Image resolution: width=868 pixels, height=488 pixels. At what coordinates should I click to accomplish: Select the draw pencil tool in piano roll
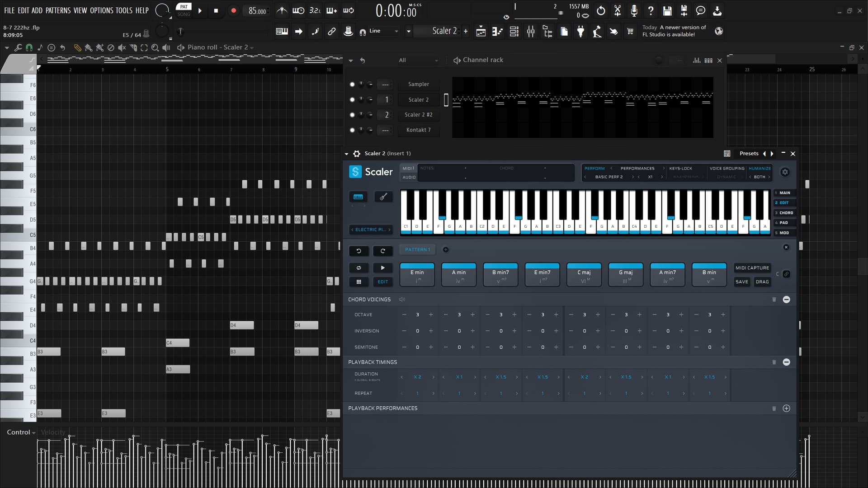pyautogui.click(x=77, y=47)
